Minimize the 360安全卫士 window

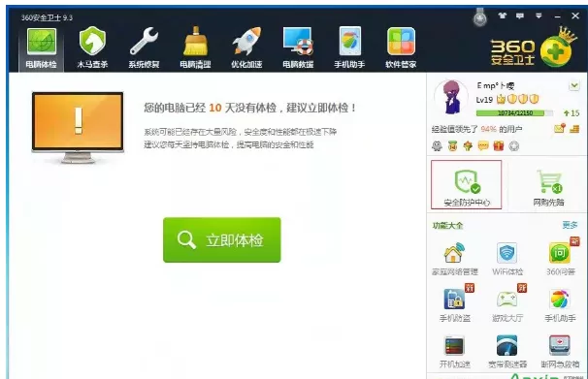pyautogui.click(x=557, y=16)
